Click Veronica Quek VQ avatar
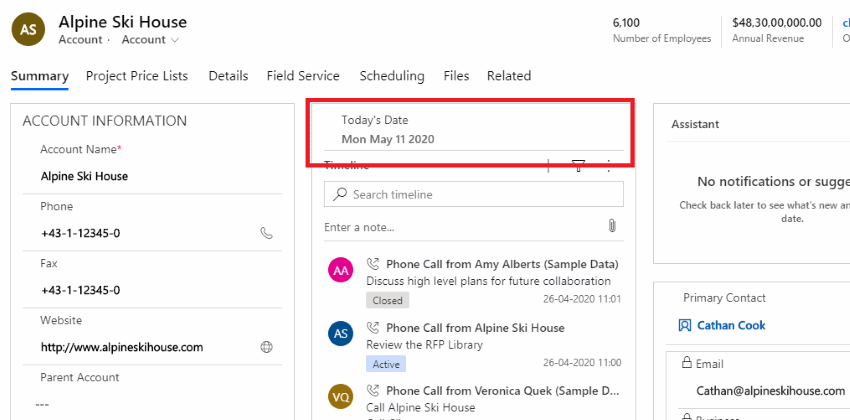 pos(341,396)
